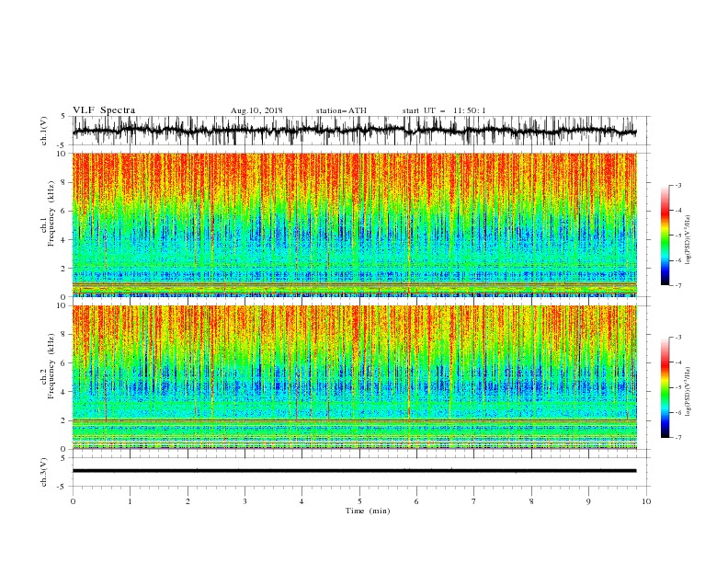Click the "VLF Spectra" plot title
Viewport: 728px width, 563px height.
pos(104,110)
